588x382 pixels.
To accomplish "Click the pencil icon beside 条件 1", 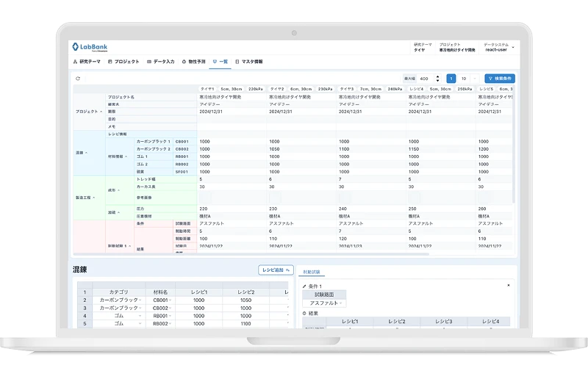I will point(305,286).
